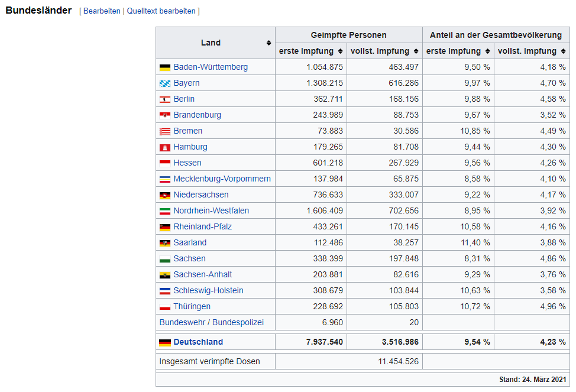Open the Bearbeiten section edit link
This screenshot has height=392, width=576.
(102, 11)
